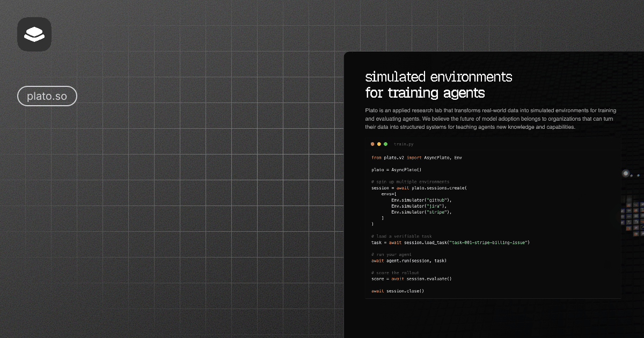644x338 pixels.
Task: Click the line "plato = AsyncPlato()"
Action: tap(397, 170)
